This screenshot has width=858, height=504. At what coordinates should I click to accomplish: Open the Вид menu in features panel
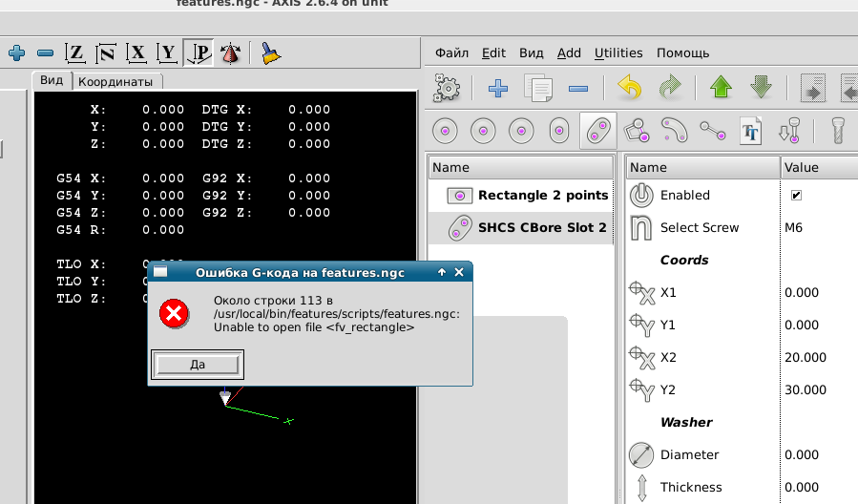pos(532,53)
